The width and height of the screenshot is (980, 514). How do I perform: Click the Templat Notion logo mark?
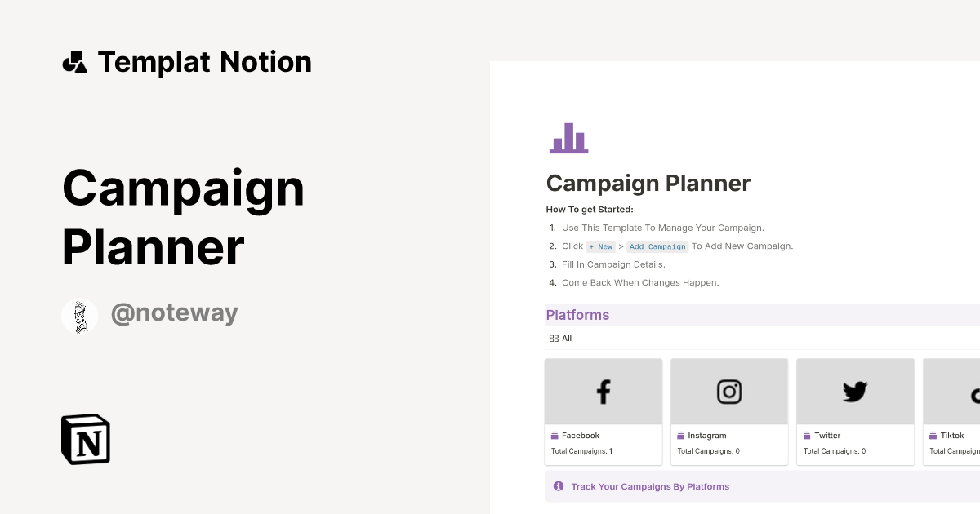click(75, 61)
